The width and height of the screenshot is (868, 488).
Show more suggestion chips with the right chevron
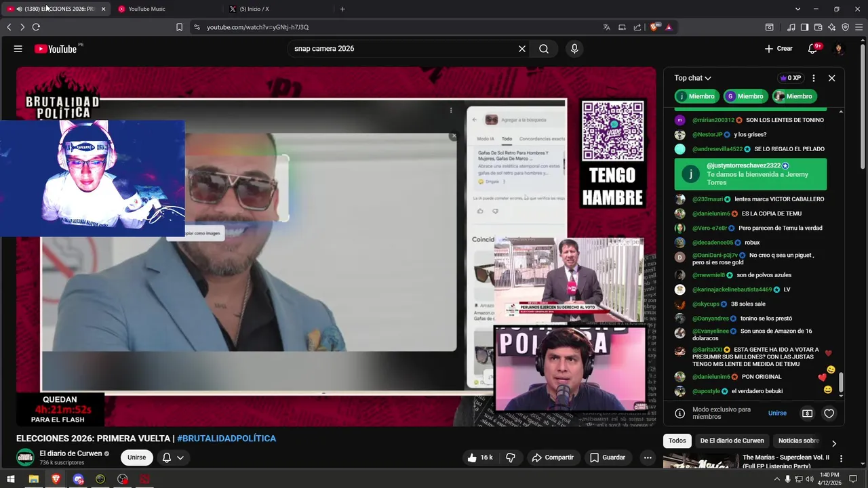[x=834, y=443]
